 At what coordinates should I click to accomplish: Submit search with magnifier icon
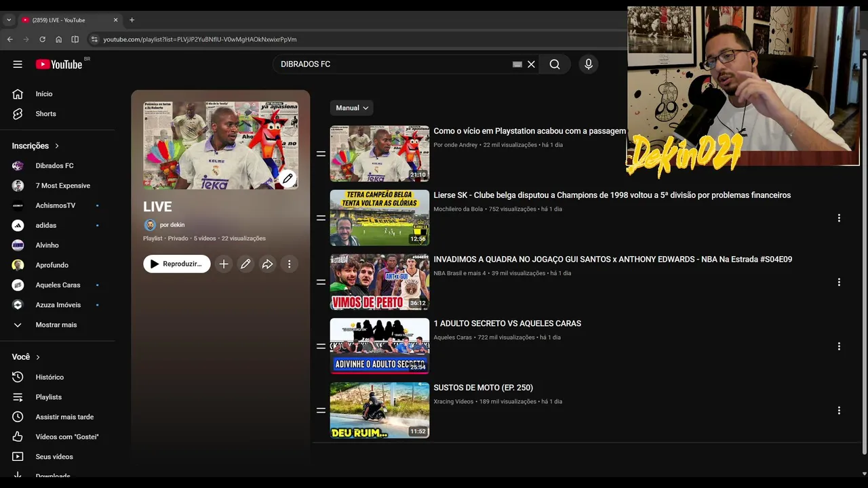pos(555,64)
